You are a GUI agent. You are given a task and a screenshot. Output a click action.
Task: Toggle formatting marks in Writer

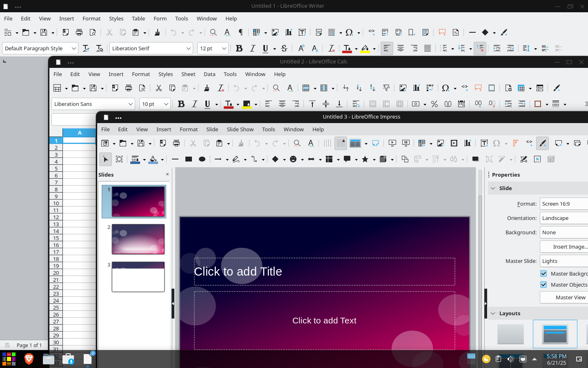coord(241,32)
